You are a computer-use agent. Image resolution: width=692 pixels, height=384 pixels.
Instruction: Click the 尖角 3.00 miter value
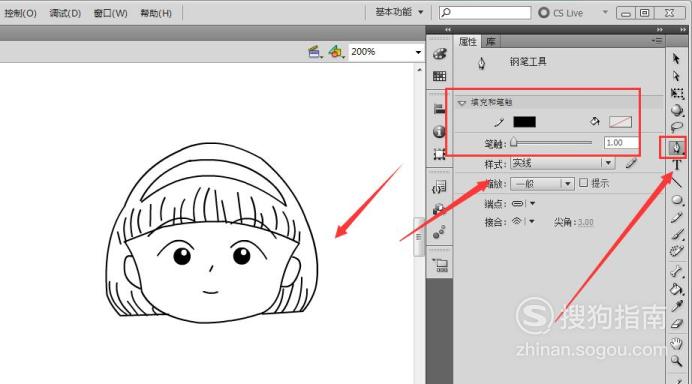[x=585, y=222]
